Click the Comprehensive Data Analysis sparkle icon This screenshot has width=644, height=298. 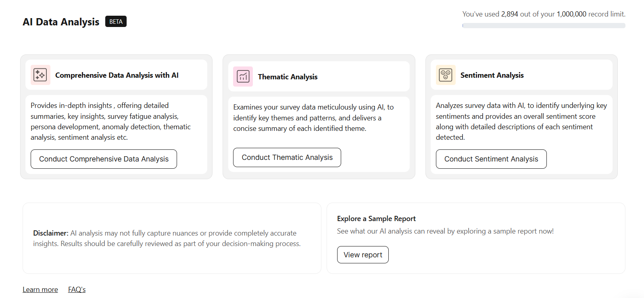pos(40,75)
